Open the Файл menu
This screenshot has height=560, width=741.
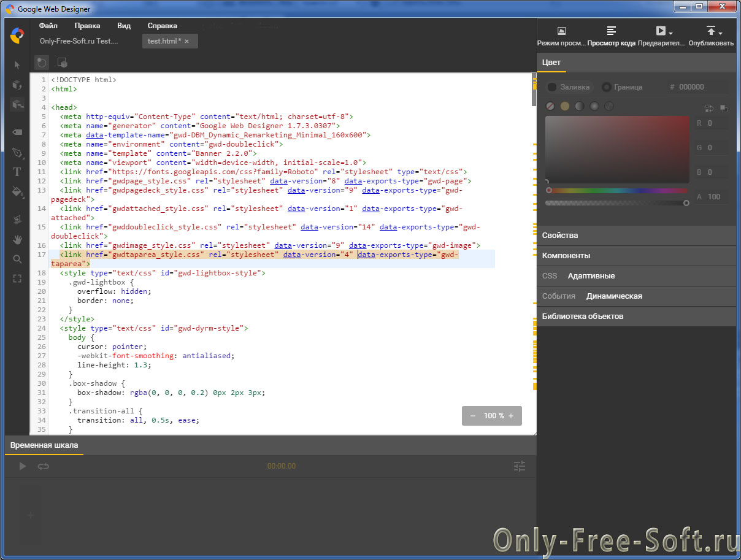pyautogui.click(x=48, y=26)
